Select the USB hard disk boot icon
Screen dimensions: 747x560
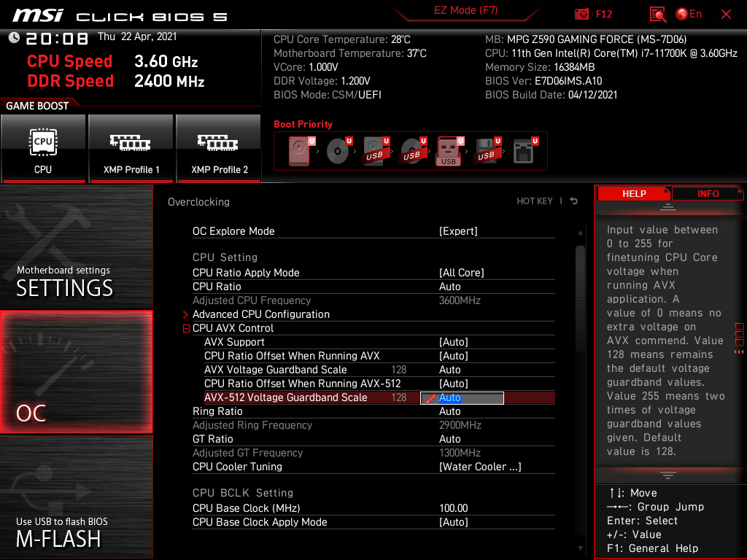[376, 151]
